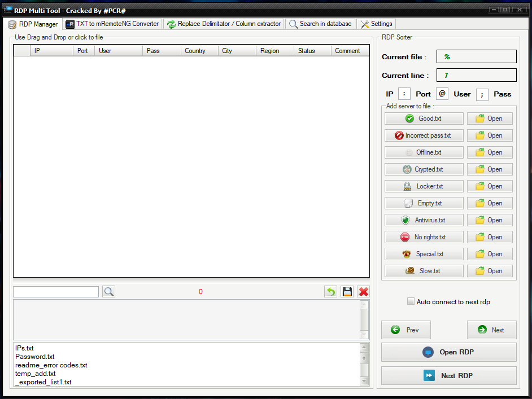
Task: Enable Auto connect to next rdp
Action: 411,301
